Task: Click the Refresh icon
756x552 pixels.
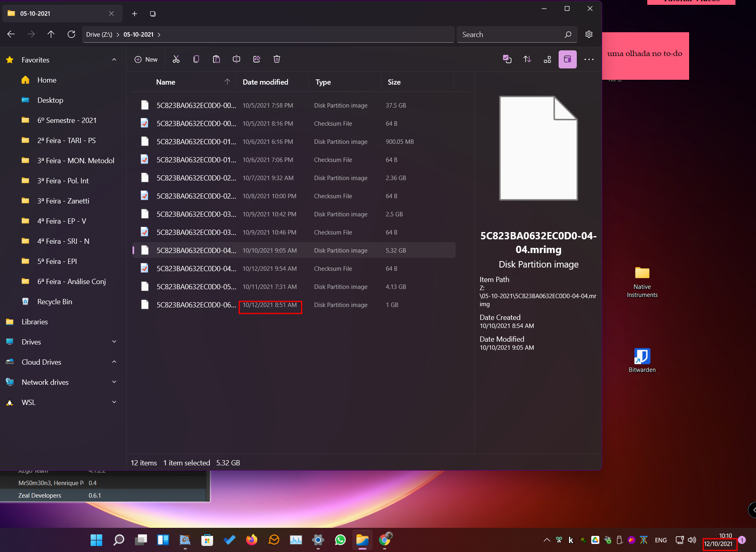Action: click(71, 34)
